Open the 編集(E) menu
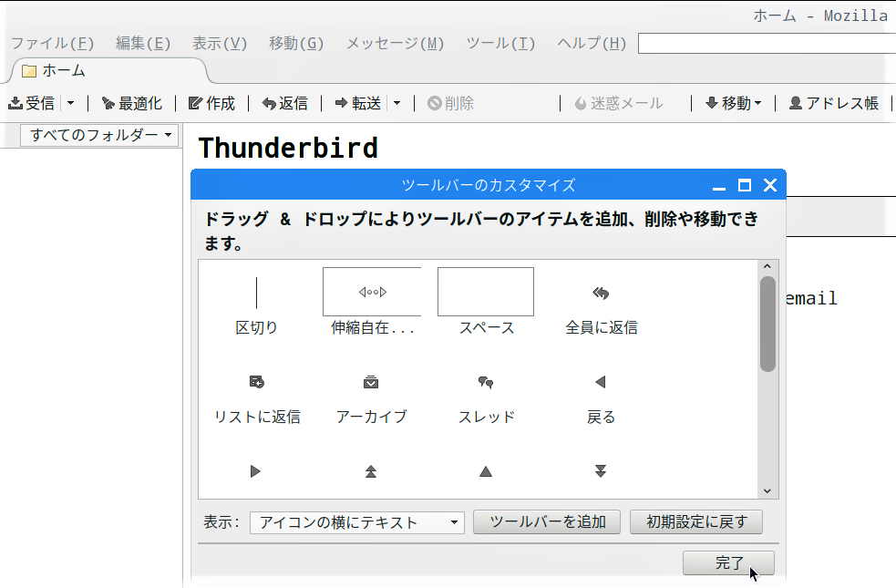The width and height of the screenshot is (896, 588). tap(143, 44)
